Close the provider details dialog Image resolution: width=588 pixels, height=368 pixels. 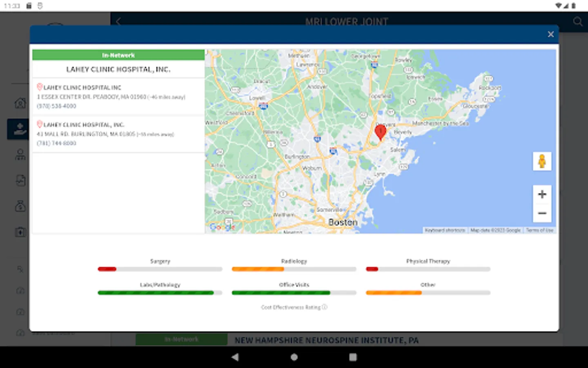click(x=550, y=34)
